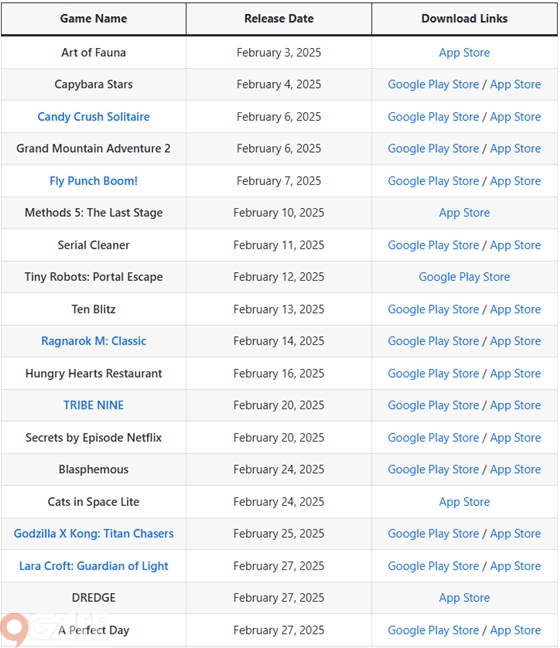Open Godzilla X Kong: Titan Chasers link

[x=93, y=534]
